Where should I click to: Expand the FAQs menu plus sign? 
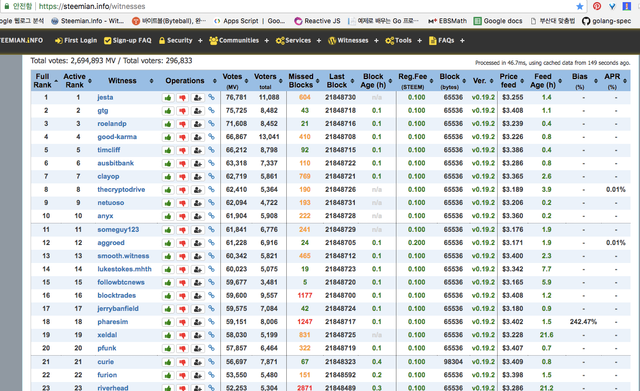tap(462, 40)
